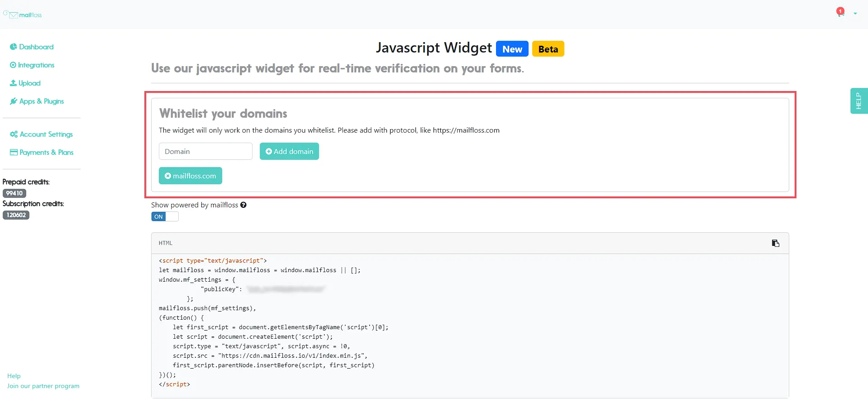This screenshot has height=403, width=868.
Task: Click the Whitelist your domains heading
Action: (x=223, y=113)
